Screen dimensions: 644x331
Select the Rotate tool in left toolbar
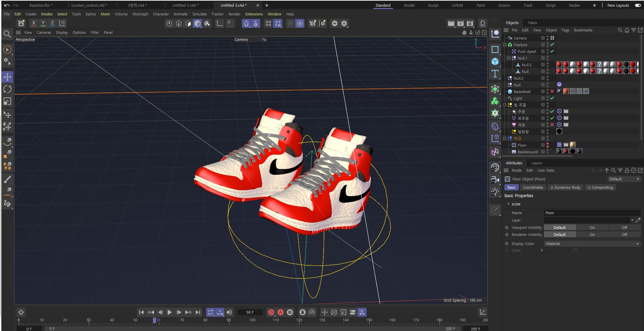7,89
